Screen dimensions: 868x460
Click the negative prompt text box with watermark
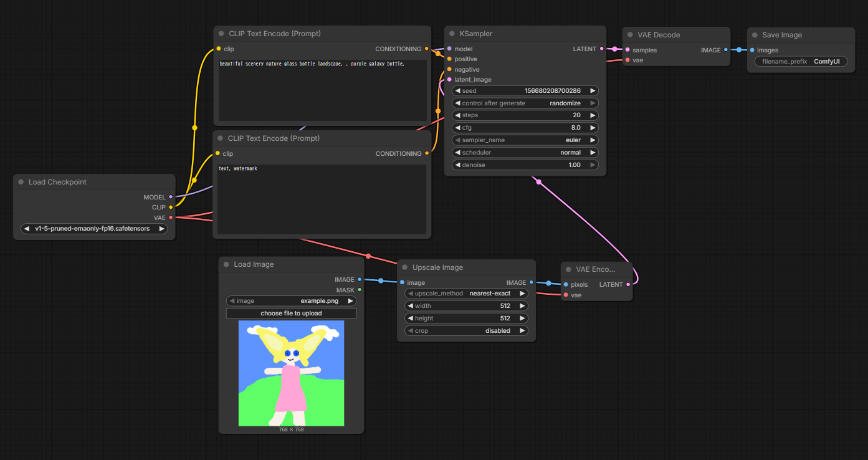pyautogui.click(x=321, y=198)
